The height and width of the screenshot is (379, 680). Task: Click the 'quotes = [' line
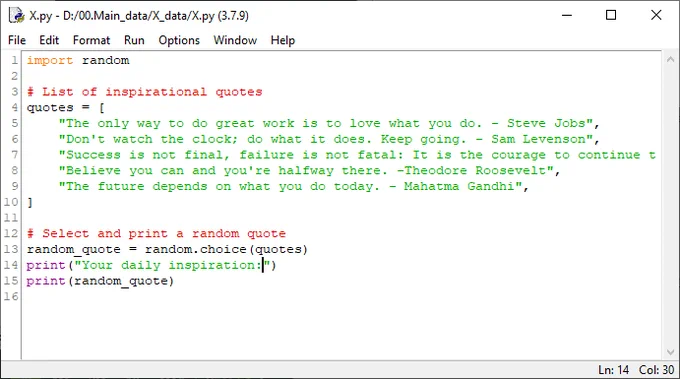[x=66, y=108]
